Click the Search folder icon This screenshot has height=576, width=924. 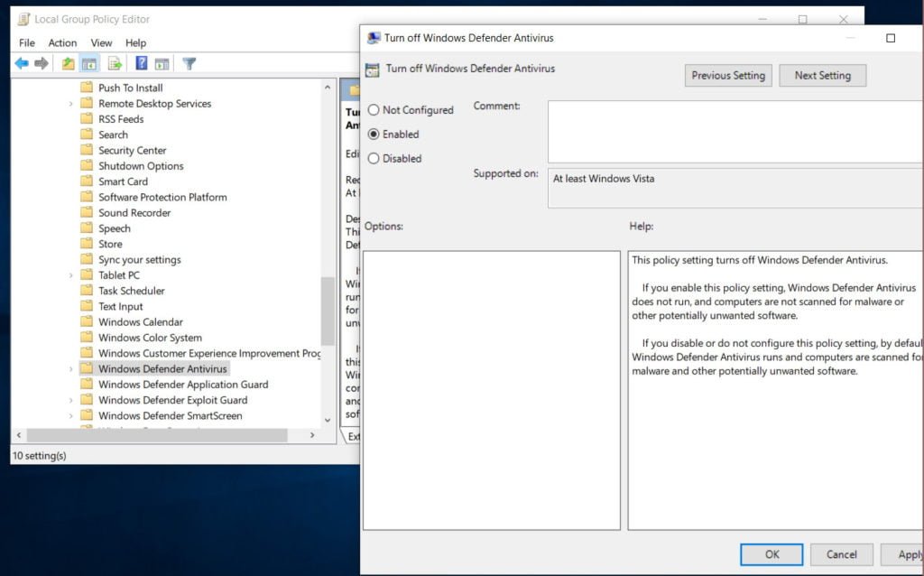pos(87,135)
